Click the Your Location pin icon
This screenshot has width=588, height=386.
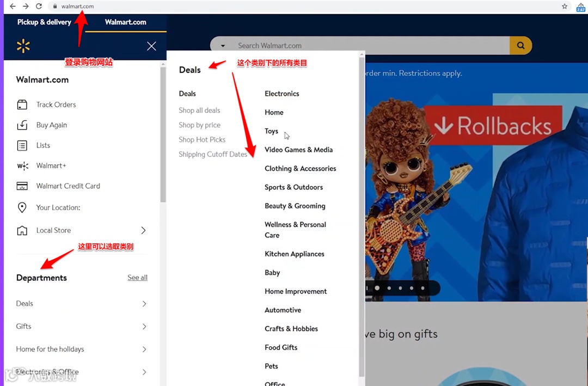(22, 207)
